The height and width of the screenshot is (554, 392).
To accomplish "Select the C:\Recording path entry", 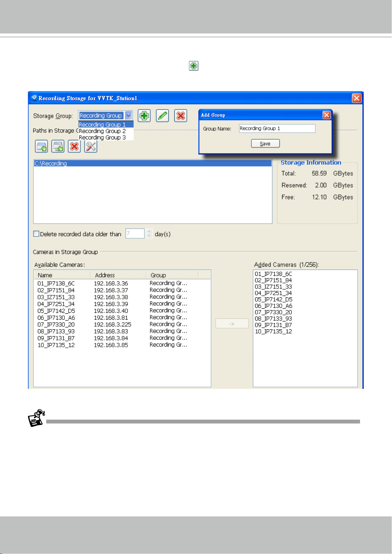I will point(153,163).
